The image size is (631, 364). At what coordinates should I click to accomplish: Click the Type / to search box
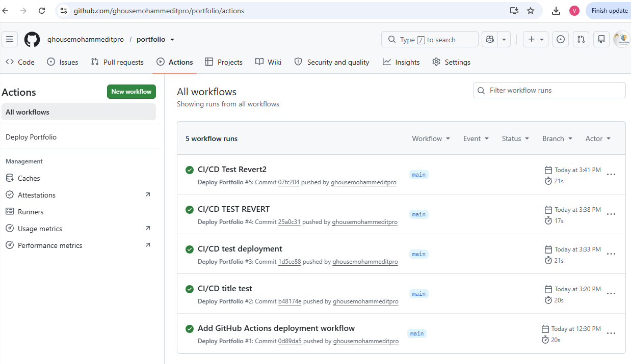tap(430, 39)
